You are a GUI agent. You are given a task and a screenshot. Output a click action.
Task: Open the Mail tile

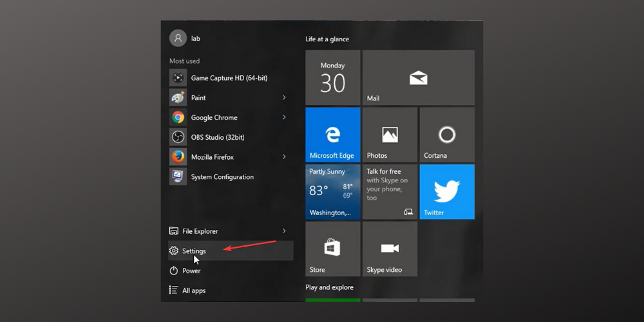[x=419, y=78]
